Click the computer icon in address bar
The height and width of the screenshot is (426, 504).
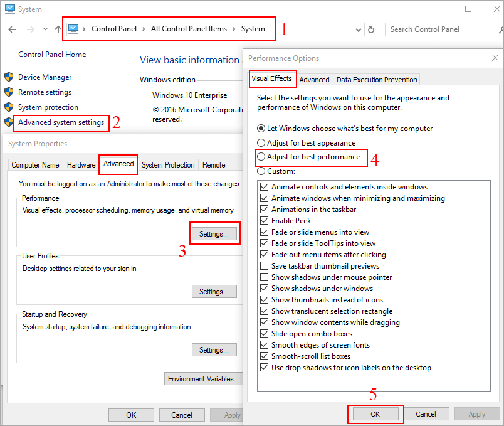click(73, 29)
